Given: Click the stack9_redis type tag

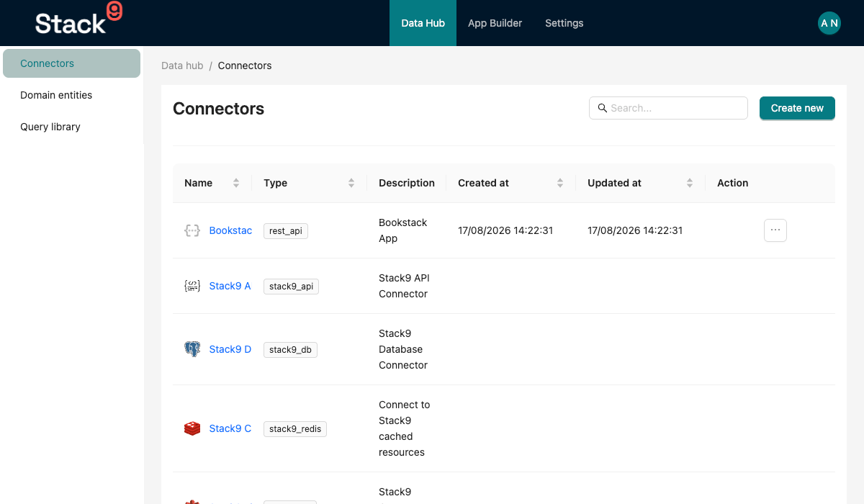Looking at the screenshot, I should 295,429.
